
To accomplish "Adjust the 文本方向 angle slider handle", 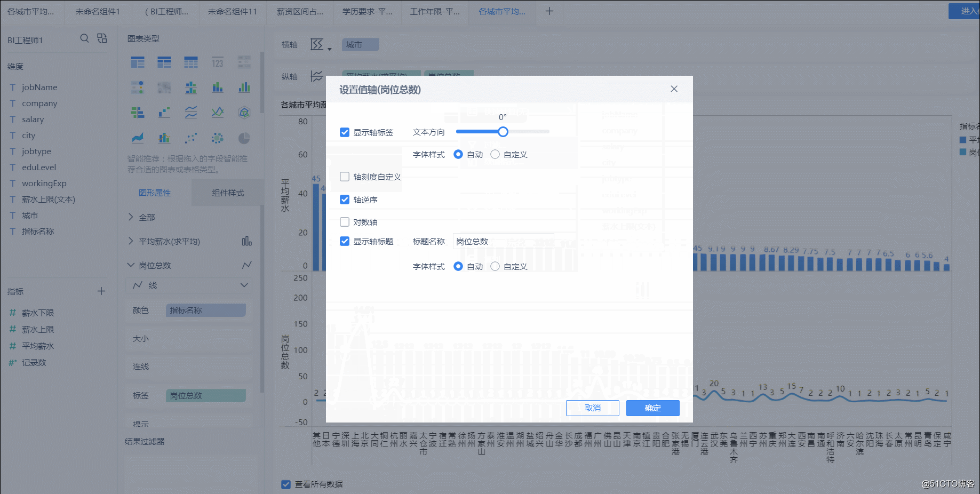I will coord(503,132).
